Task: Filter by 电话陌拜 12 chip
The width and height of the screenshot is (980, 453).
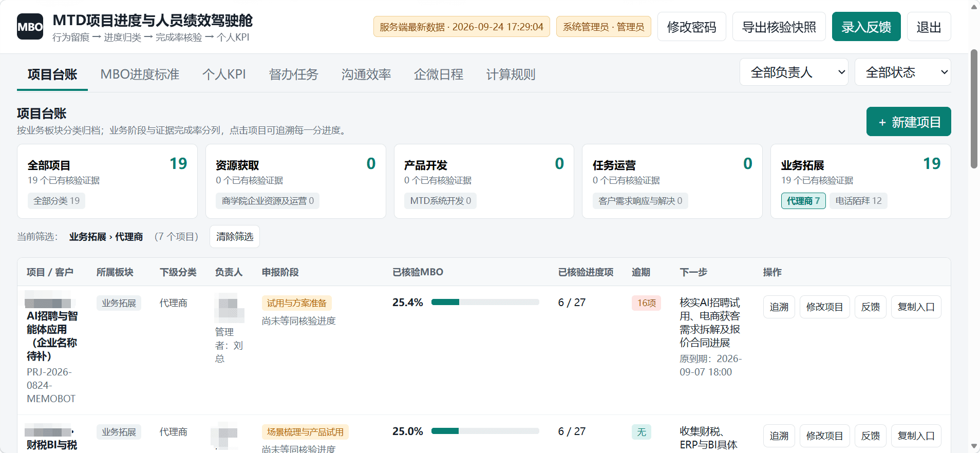Action: [858, 201]
